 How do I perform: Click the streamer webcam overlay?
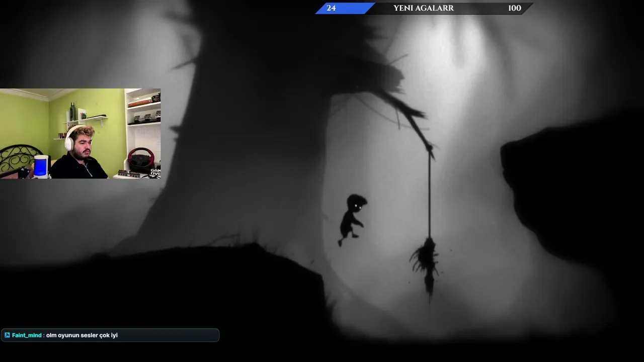click(80, 134)
